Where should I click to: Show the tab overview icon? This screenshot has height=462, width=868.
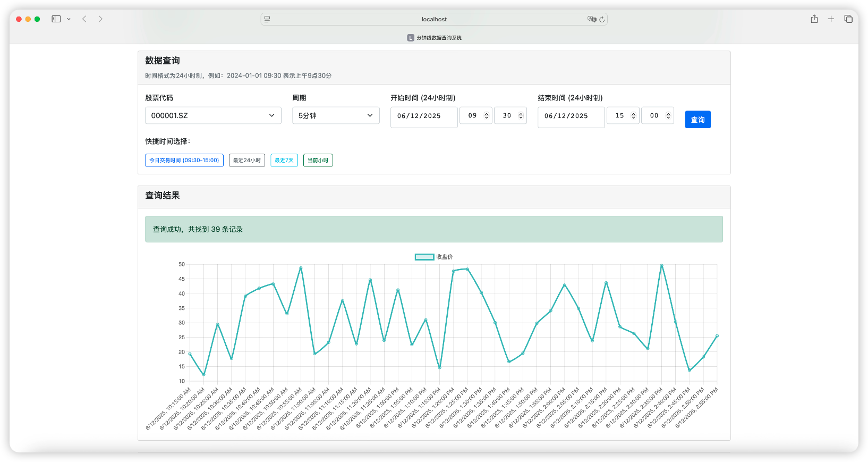pyautogui.click(x=848, y=19)
